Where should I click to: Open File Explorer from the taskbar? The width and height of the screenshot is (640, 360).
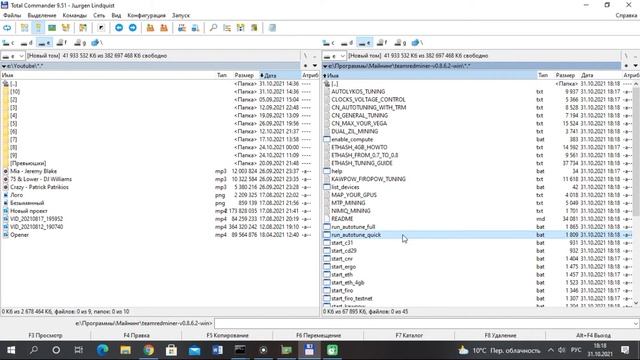click(x=125, y=350)
